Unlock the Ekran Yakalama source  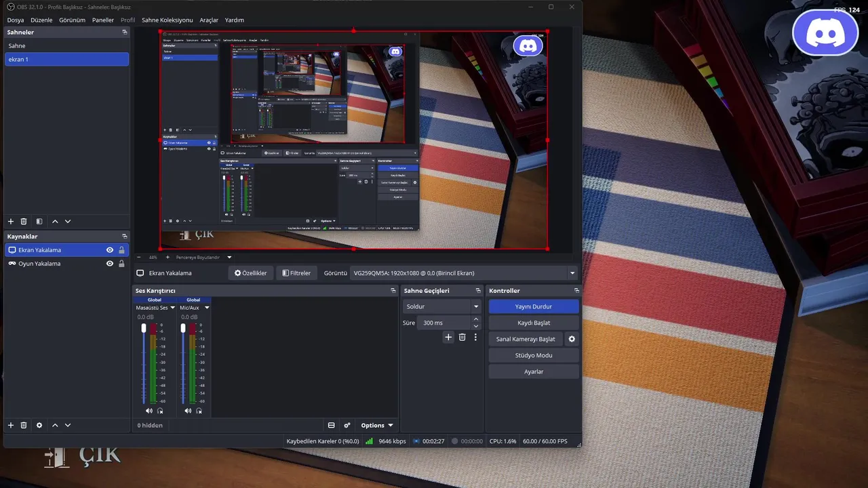121,250
